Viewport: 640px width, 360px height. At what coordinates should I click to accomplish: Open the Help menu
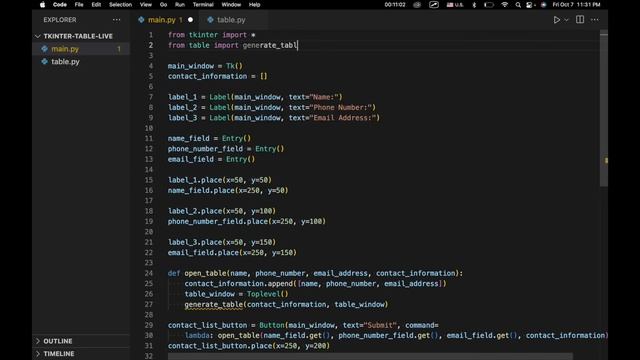tap(254, 4)
